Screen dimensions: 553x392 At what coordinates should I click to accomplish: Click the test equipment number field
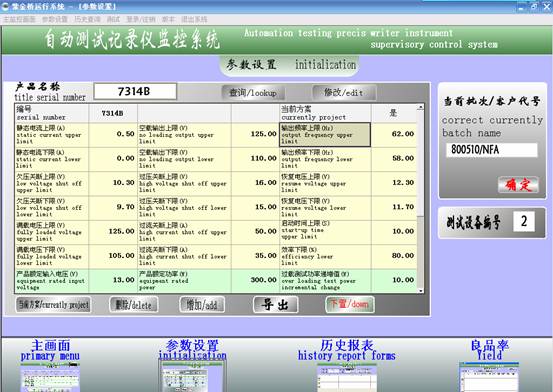click(524, 221)
